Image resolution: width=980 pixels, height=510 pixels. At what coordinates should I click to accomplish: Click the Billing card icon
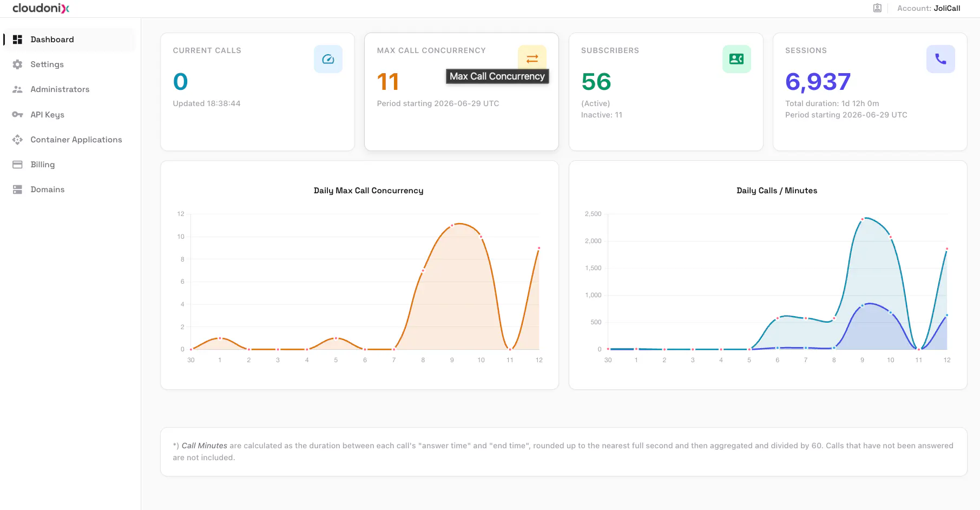[17, 165]
